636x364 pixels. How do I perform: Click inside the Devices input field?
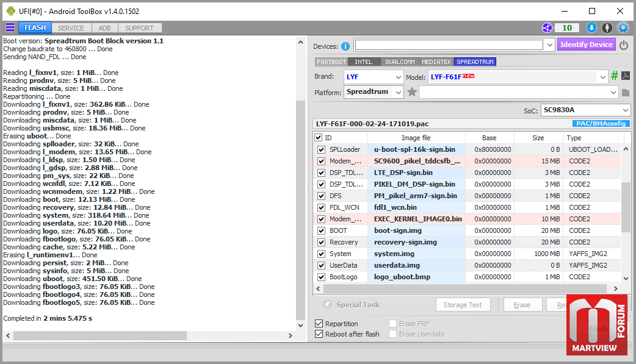449,45
